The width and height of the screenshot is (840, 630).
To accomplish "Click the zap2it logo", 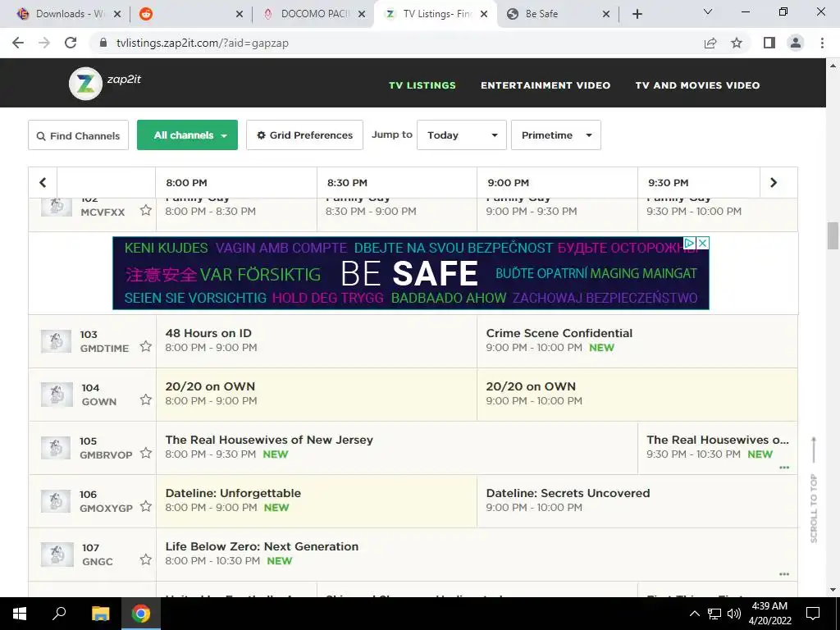I will coord(106,83).
